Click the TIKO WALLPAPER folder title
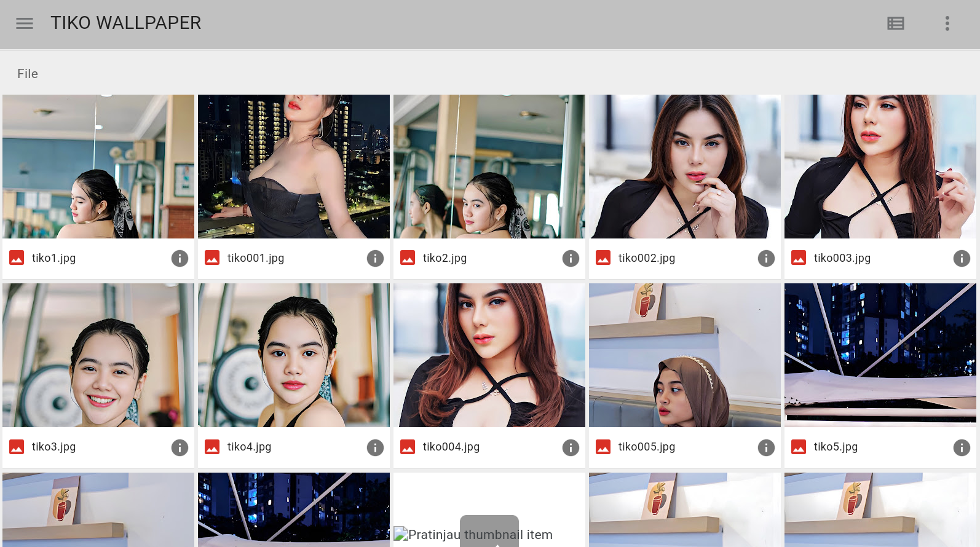This screenshot has width=980, height=547. click(126, 23)
